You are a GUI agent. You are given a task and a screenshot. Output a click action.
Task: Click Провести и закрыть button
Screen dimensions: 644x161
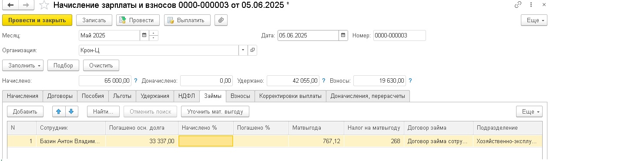click(37, 20)
